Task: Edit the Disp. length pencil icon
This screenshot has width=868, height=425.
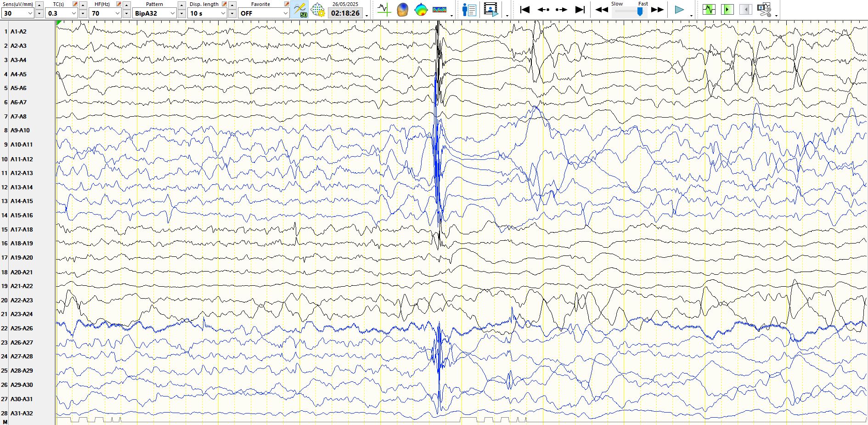Action: (x=224, y=4)
